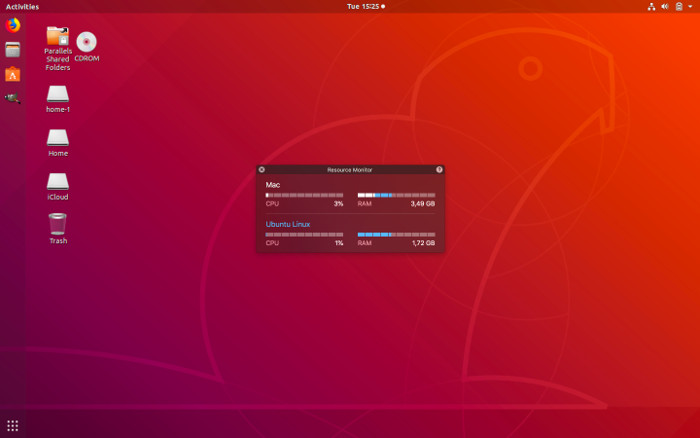Click the Ubuntu Linux CPU value 1%

tap(339, 243)
